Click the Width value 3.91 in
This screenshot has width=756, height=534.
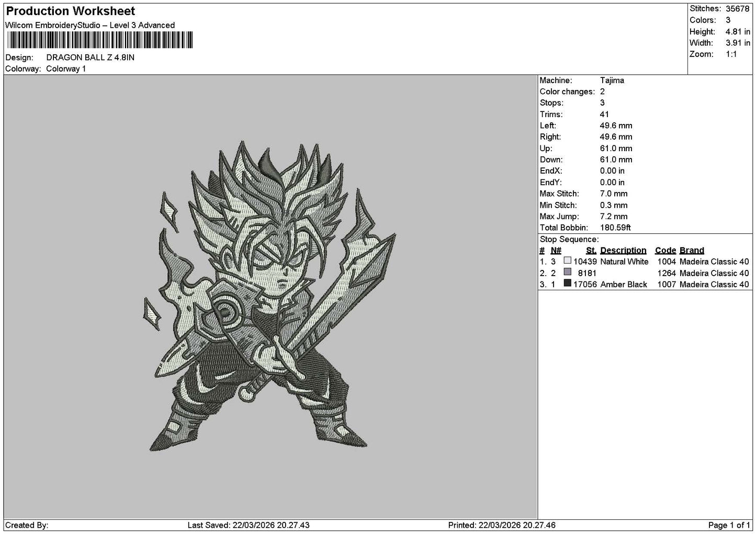738,43
